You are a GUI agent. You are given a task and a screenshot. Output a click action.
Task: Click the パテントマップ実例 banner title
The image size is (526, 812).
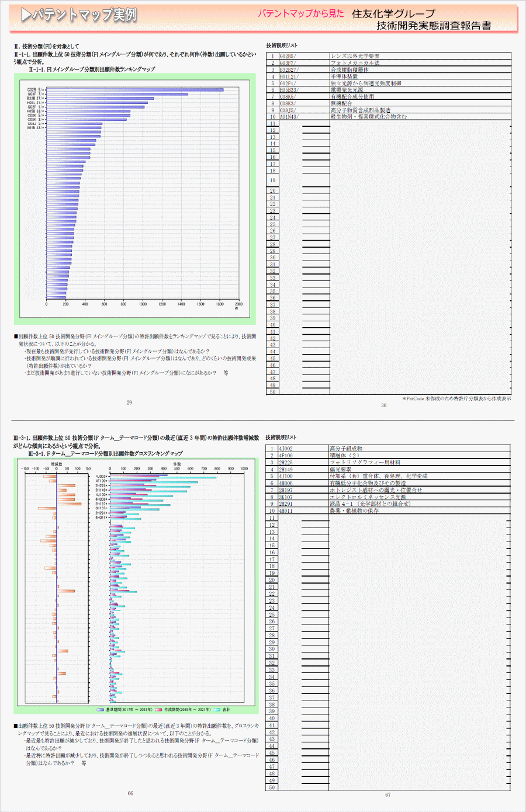pyautogui.click(x=78, y=15)
